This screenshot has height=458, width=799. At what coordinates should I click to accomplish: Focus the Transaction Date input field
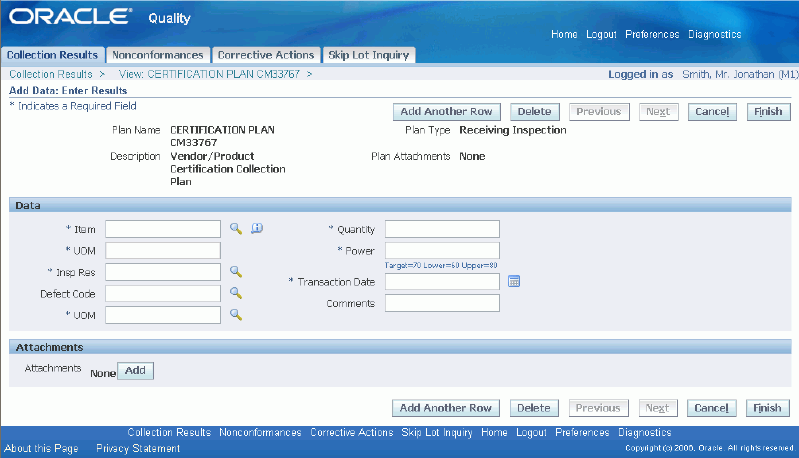tap(442, 282)
